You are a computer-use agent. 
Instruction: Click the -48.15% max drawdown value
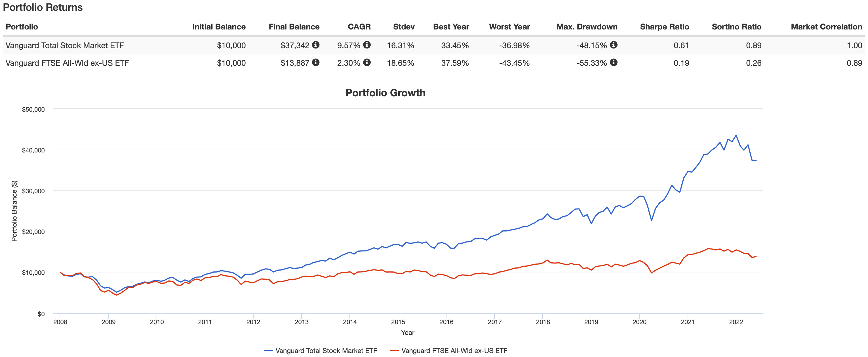click(x=592, y=45)
